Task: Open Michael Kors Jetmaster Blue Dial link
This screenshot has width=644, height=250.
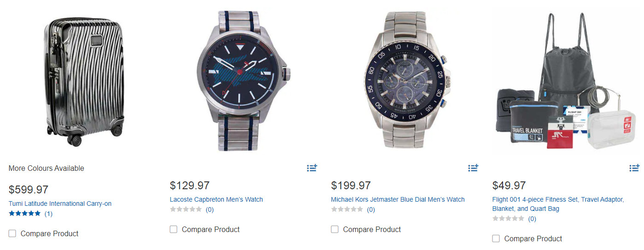Action: [x=398, y=199]
